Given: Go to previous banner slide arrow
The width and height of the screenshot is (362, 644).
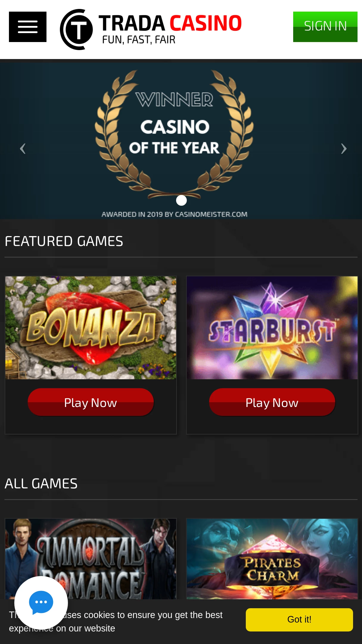Looking at the screenshot, I should 23,148.
